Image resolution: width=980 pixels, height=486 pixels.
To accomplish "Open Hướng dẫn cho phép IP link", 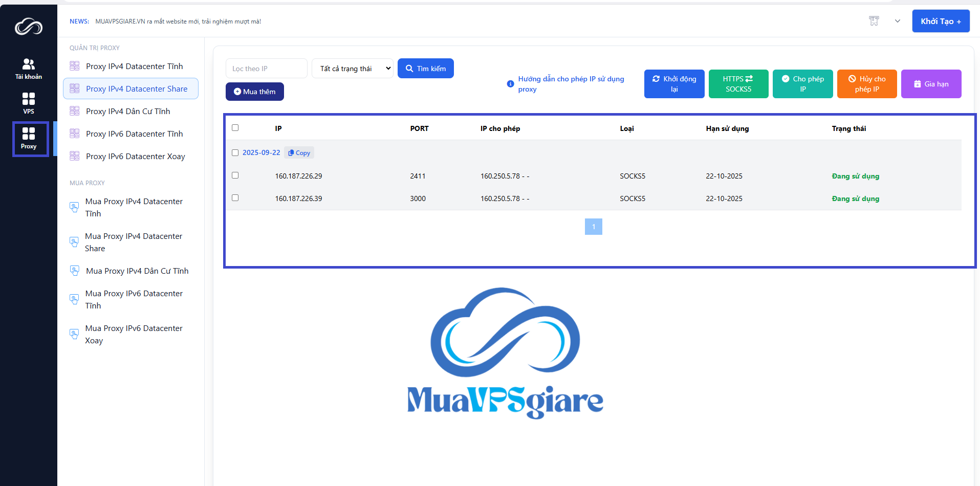I will [571, 84].
